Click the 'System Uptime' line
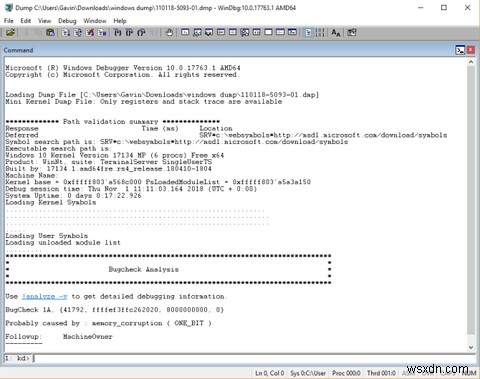Viewport: 480px width, 379px height. click(73, 195)
